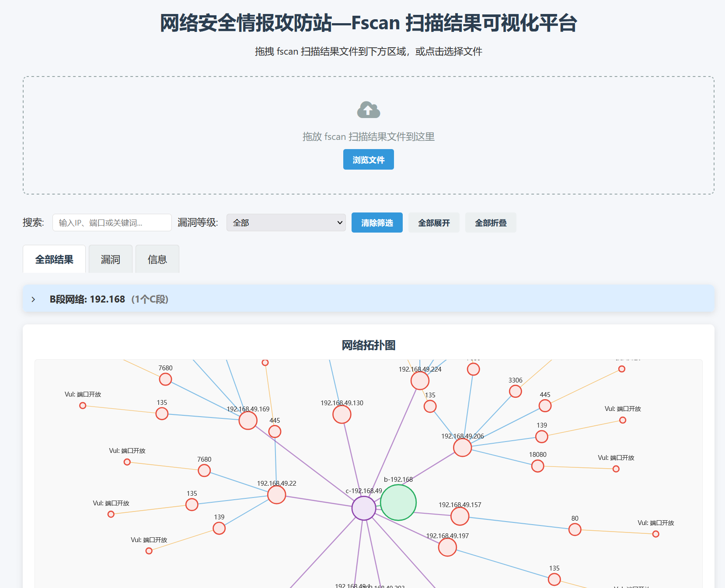Click the 80 port node
Image resolution: width=725 pixels, height=588 pixels.
coord(575,529)
